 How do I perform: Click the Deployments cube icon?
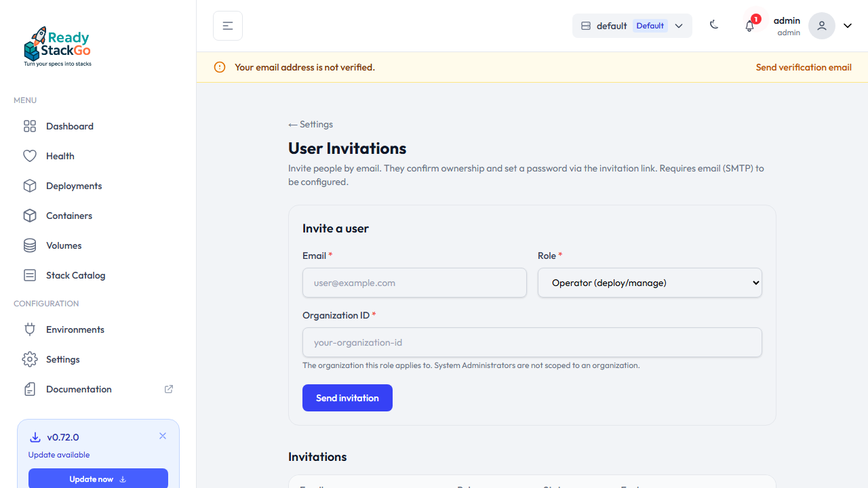30,186
